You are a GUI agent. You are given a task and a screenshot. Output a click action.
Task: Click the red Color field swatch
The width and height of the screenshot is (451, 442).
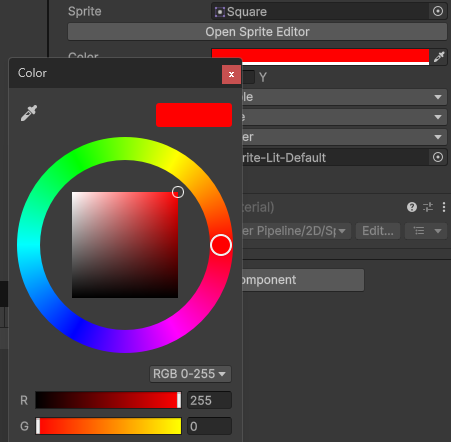(320, 57)
